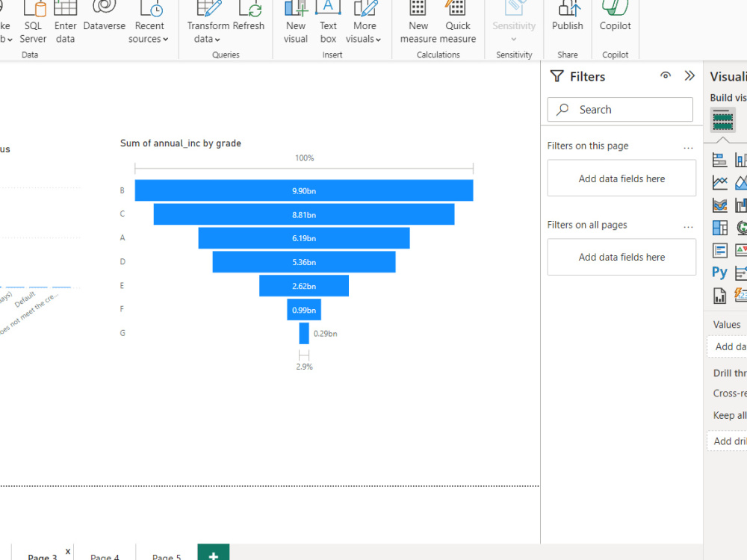Choose the Map globe visual
747x560 pixels.
[741, 228]
